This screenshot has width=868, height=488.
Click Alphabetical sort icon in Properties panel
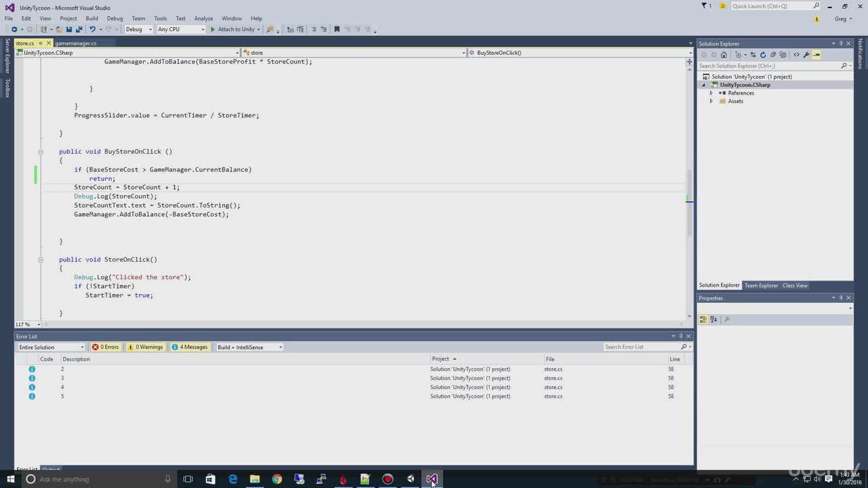tap(713, 319)
